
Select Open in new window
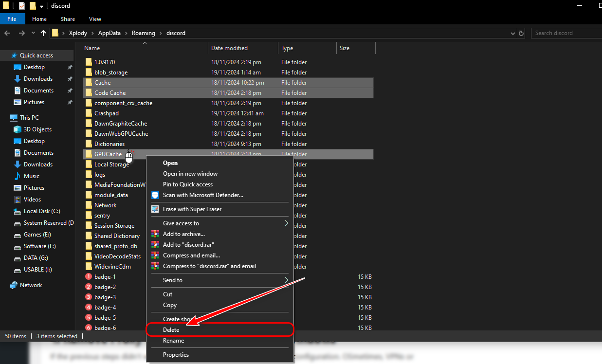click(220, 174)
